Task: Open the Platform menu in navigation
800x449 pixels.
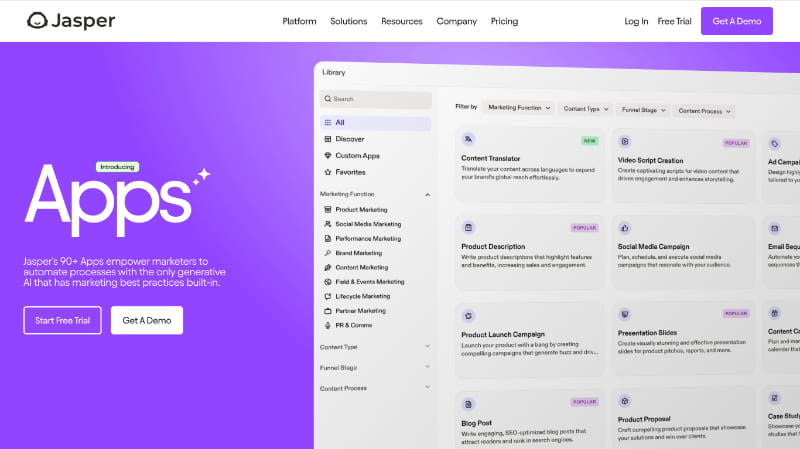Action: [x=299, y=21]
